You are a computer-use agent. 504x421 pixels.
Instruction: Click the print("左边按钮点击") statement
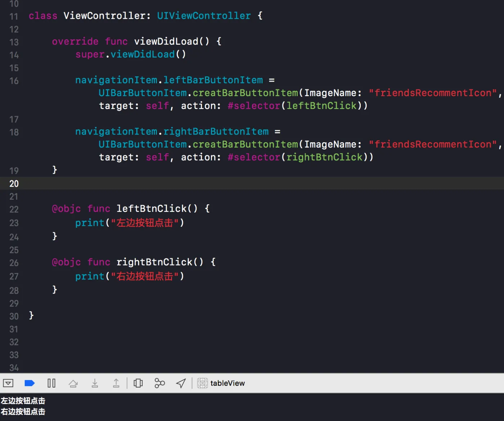130,223
